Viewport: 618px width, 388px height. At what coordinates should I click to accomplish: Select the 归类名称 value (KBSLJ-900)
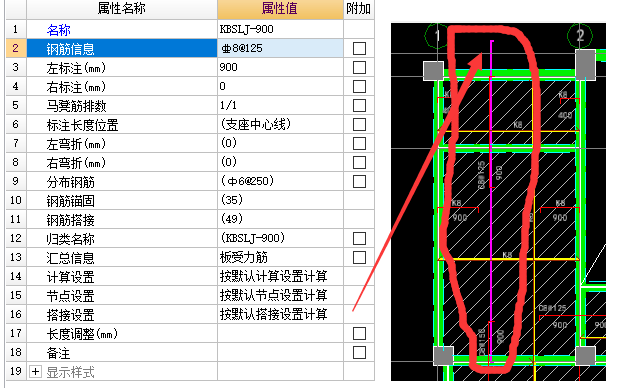pos(280,238)
